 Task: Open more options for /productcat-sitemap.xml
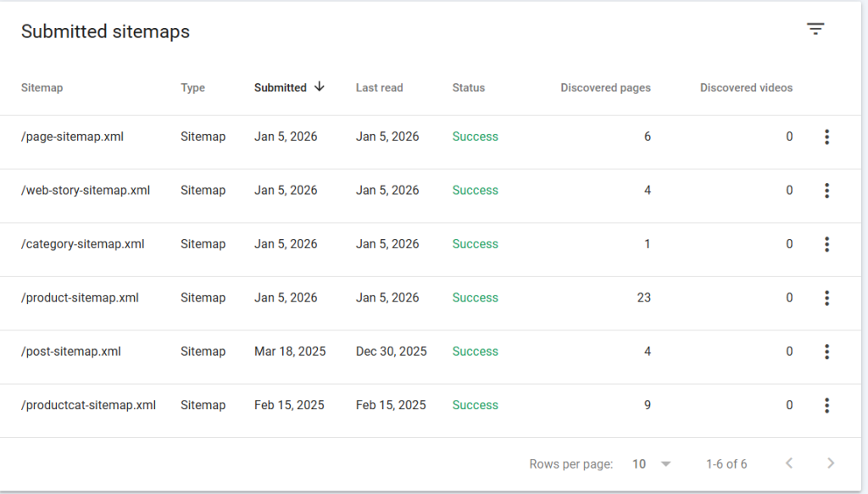point(826,405)
